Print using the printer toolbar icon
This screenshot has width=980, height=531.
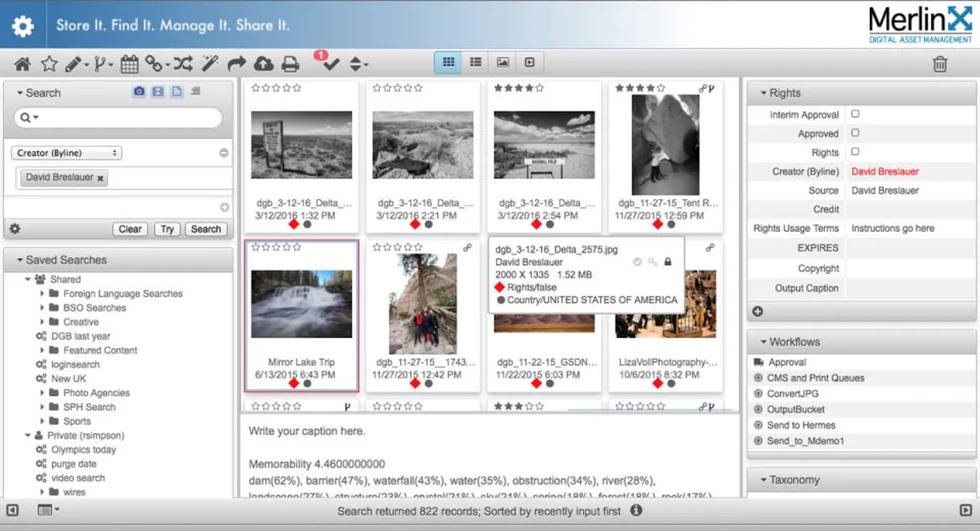290,64
